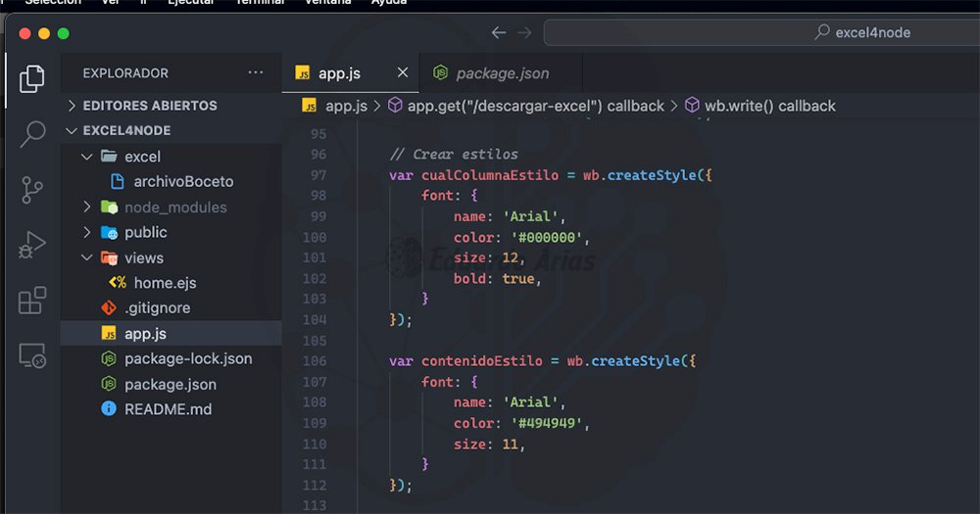Image resolution: width=980 pixels, height=514 pixels.
Task: Go back with the left arrow
Action: [498, 32]
